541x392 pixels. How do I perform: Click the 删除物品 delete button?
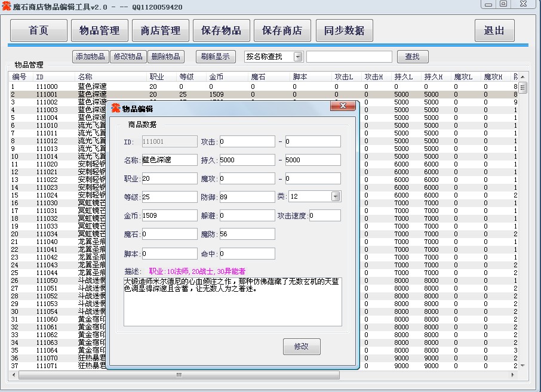click(x=165, y=57)
